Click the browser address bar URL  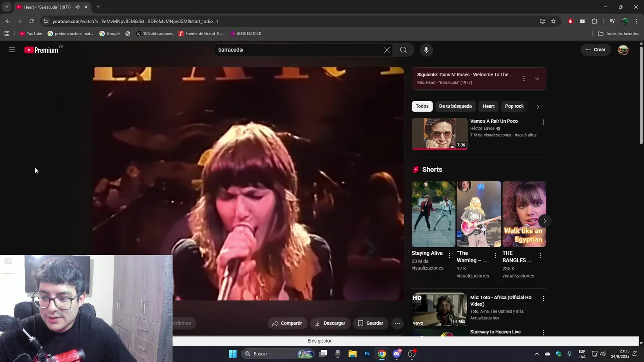(x=135, y=21)
